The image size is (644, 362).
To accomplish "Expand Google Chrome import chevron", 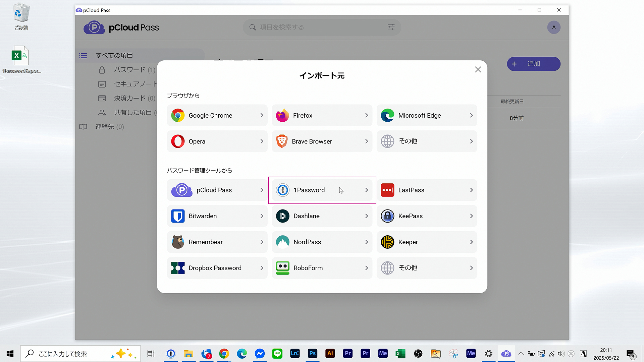I will [x=262, y=115].
